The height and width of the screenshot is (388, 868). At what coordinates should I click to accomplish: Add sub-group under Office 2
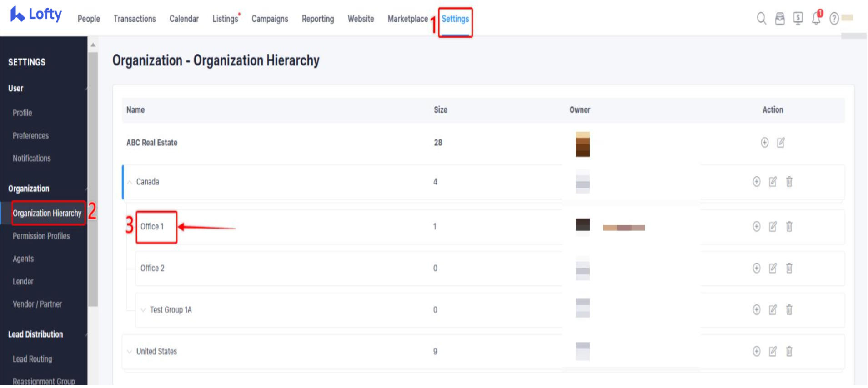(x=757, y=269)
